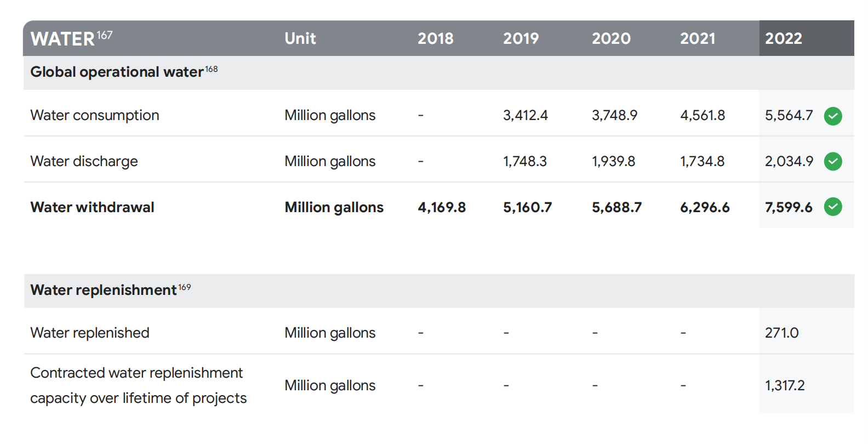
Task: Select the 2022 column header
Action: pos(783,38)
